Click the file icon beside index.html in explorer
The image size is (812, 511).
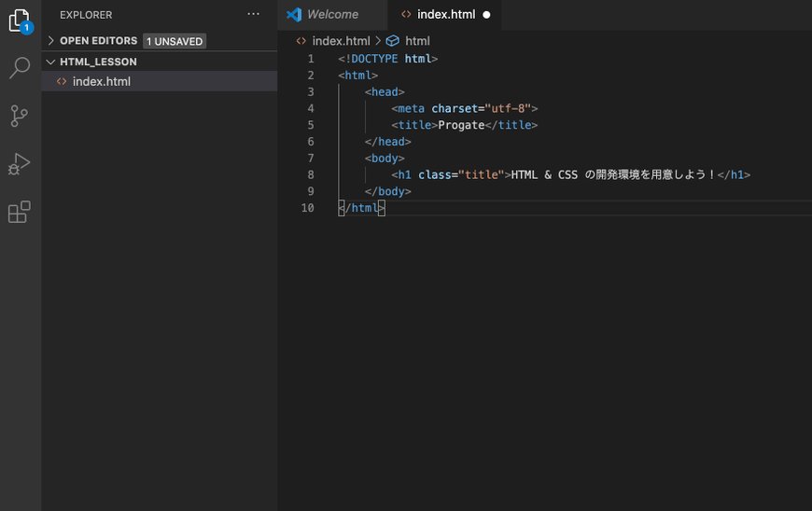coord(62,81)
